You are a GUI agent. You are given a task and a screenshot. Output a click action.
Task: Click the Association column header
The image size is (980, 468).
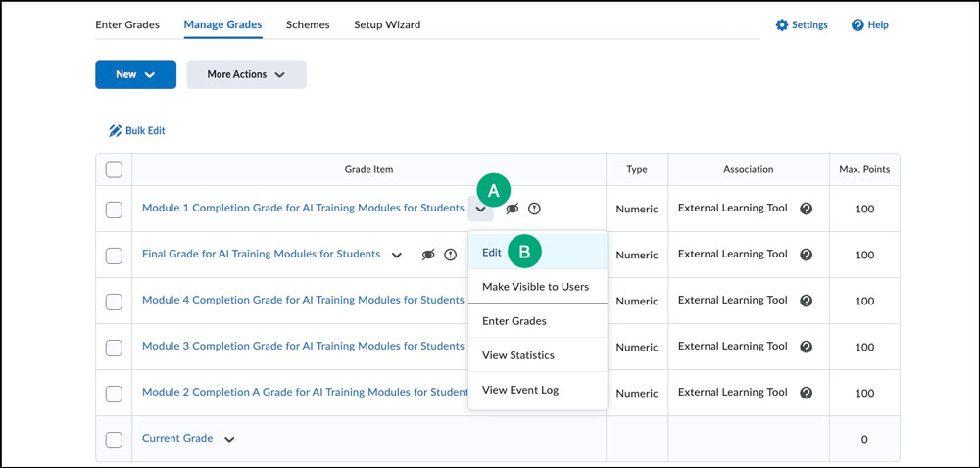tap(748, 169)
